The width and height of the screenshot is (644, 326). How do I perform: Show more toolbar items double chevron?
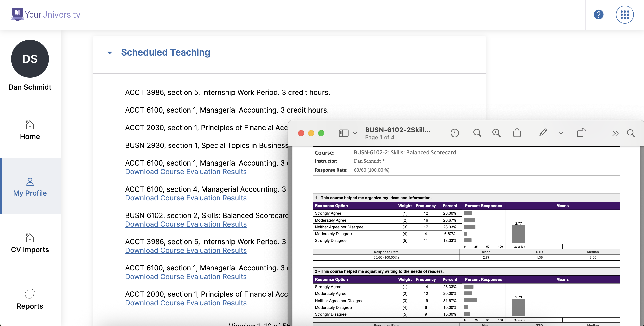pos(615,133)
